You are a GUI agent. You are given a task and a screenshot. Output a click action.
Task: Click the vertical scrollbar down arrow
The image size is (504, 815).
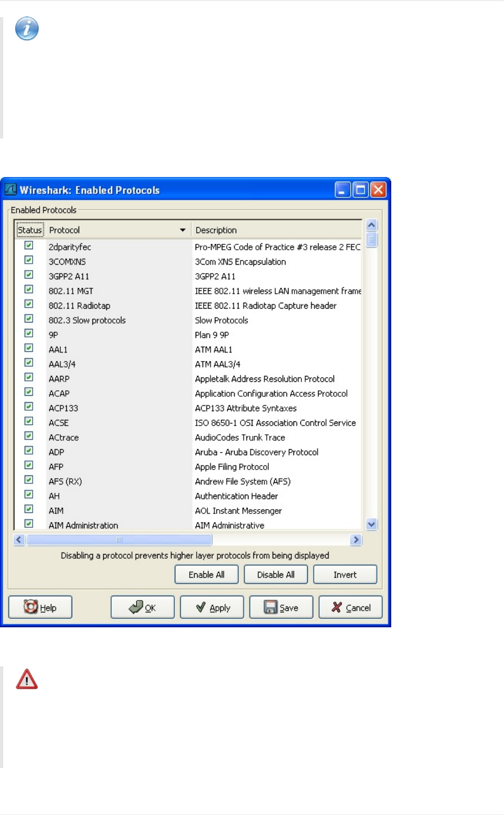(x=372, y=524)
